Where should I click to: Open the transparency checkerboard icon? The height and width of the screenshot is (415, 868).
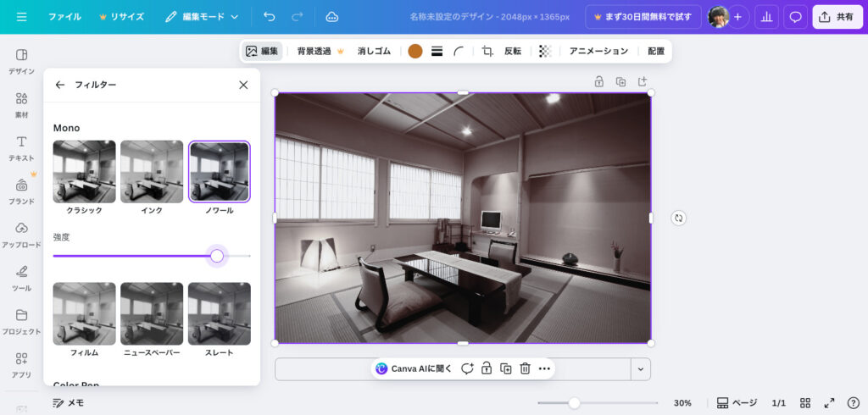point(545,51)
